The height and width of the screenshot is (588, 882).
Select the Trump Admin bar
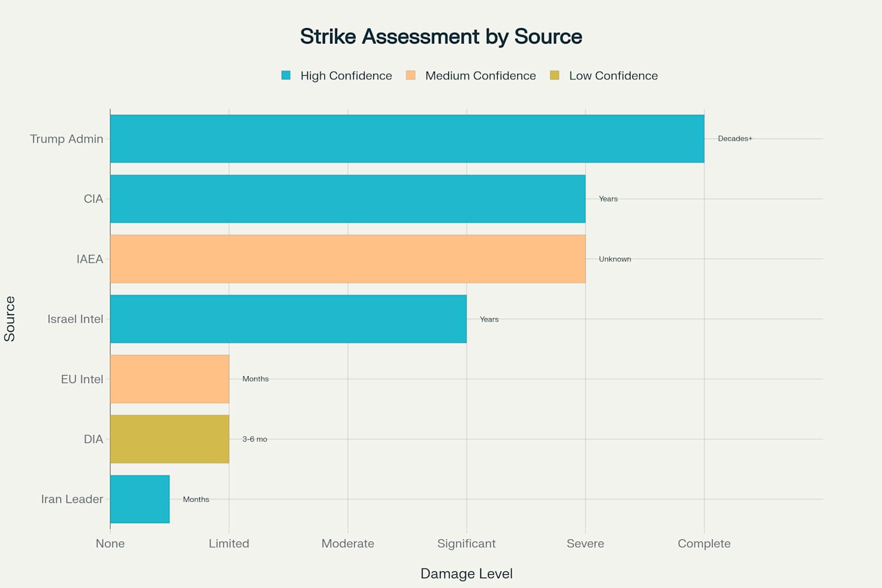tap(407, 139)
